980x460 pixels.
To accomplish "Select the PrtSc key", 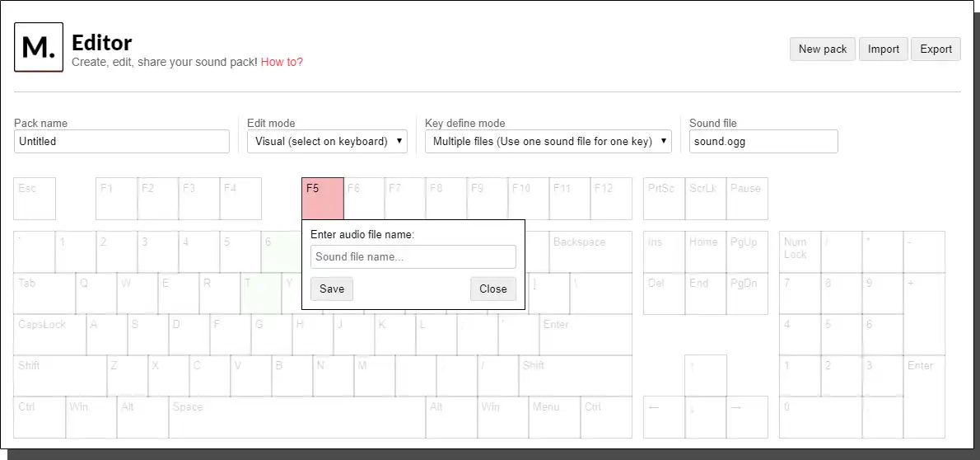I will point(664,198).
